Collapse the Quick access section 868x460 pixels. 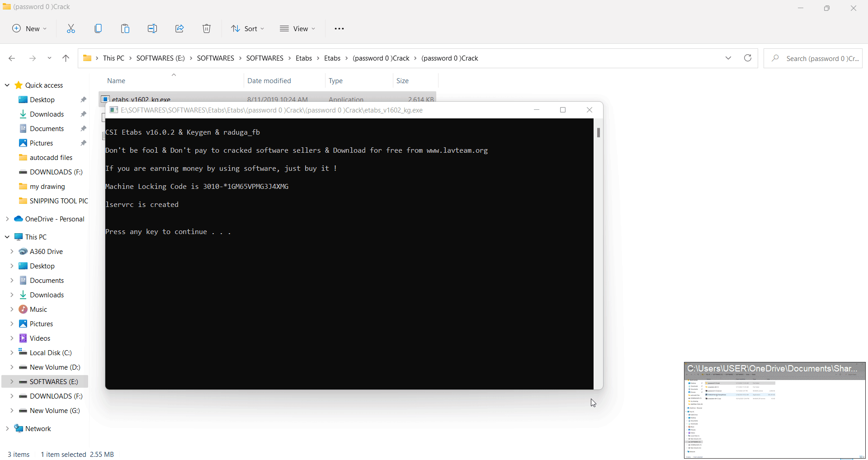pyautogui.click(x=7, y=85)
